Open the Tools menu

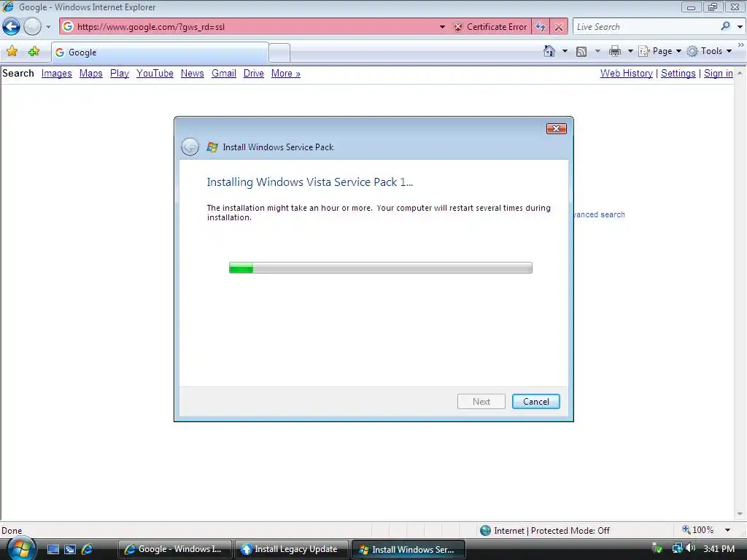tap(709, 51)
